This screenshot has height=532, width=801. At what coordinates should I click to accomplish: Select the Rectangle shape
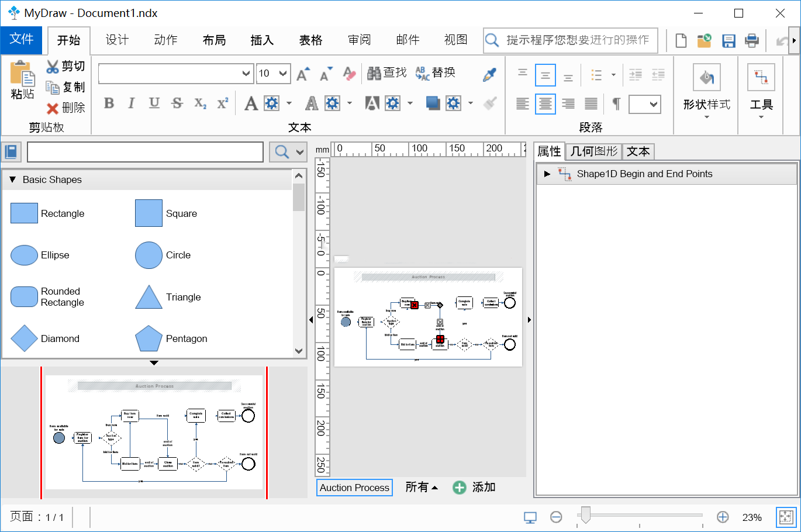click(x=48, y=213)
